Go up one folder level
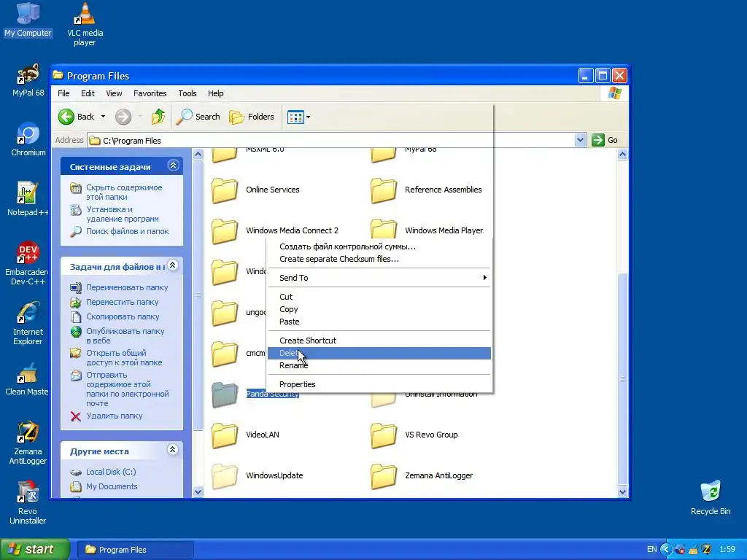Viewport: 747px width, 560px height. point(158,117)
